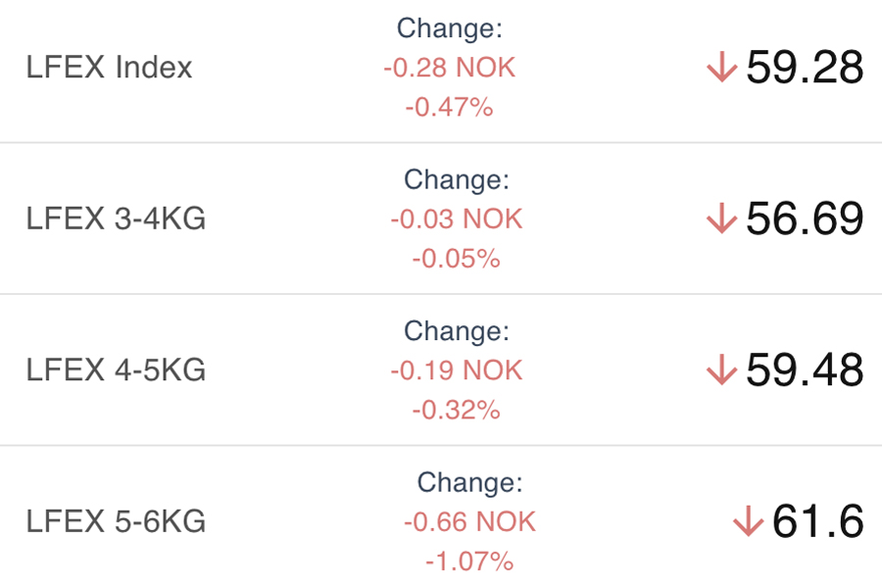
Task: Click the -0.03 NOK change text
Action: (456, 219)
